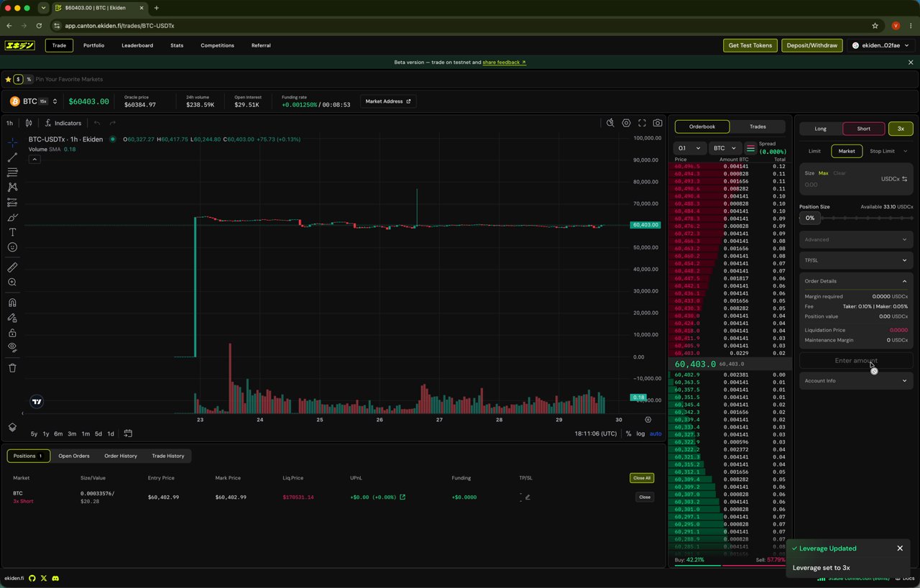Image resolution: width=920 pixels, height=588 pixels.
Task: Open the go-to-date calendar icon
Action: (128, 433)
